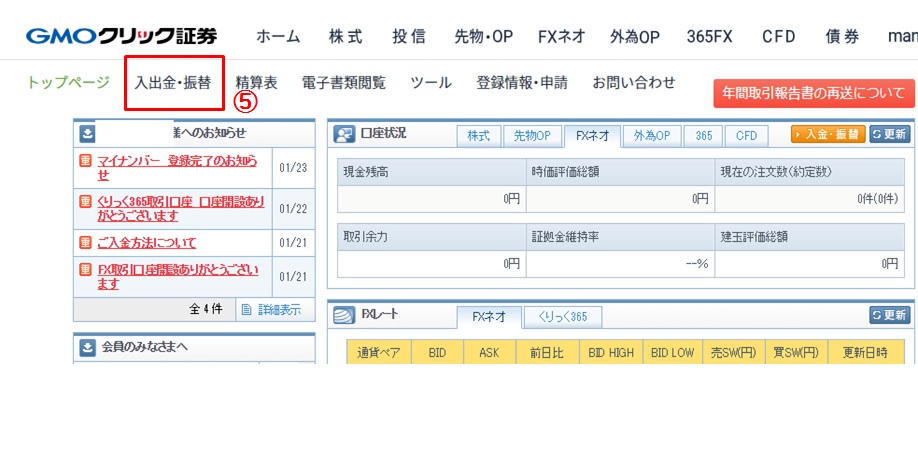Image resolution: width=918 pixels, height=475 pixels.
Task: Open マイナンバー 登録完了のお知らせ notice
Action: [x=177, y=168]
